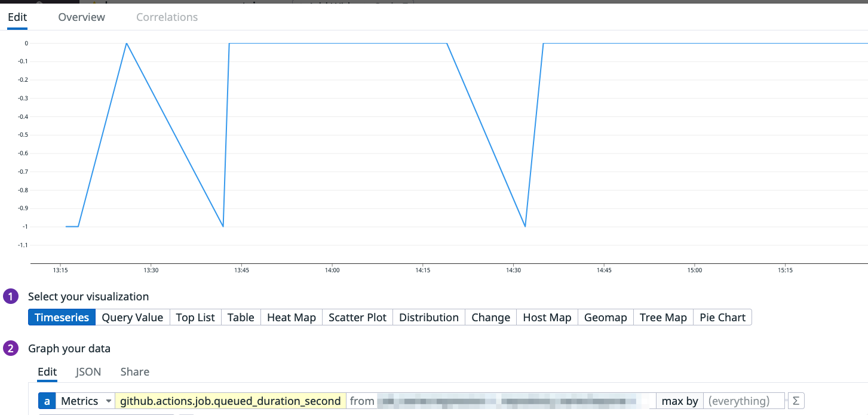Select the Distribution visualization
Image resolution: width=868 pixels, height=415 pixels.
click(428, 317)
